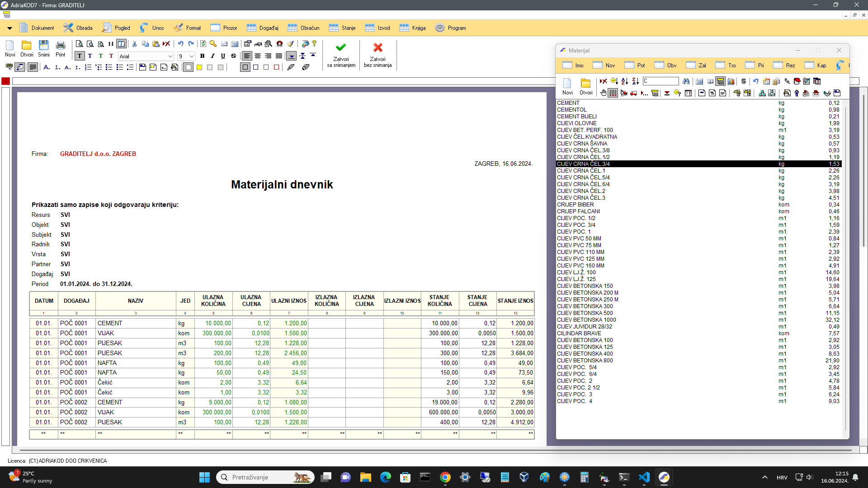Switch to Zal tab in Materijal
868x488 pixels.
point(696,65)
